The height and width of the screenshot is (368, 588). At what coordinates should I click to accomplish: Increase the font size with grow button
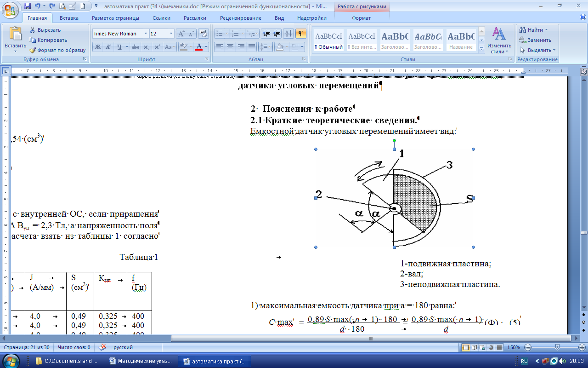coord(181,34)
